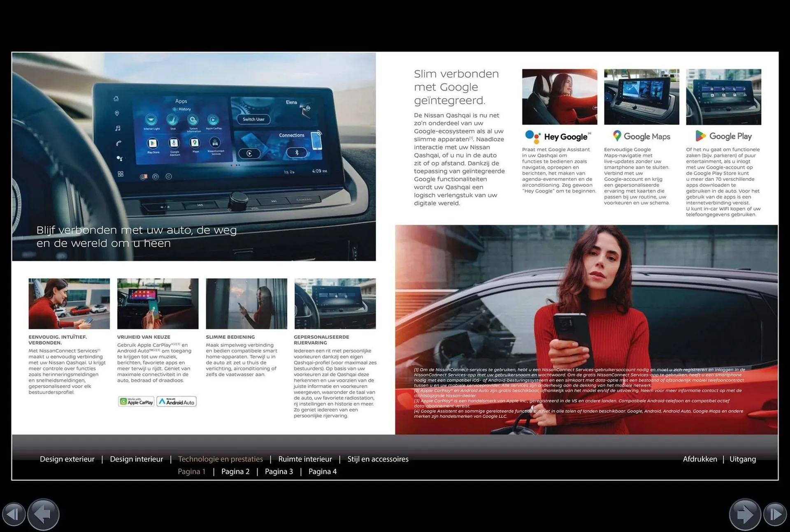Open Stijl en accessoires section
This screenshot has height=532, width=790.
click(378, 459)
